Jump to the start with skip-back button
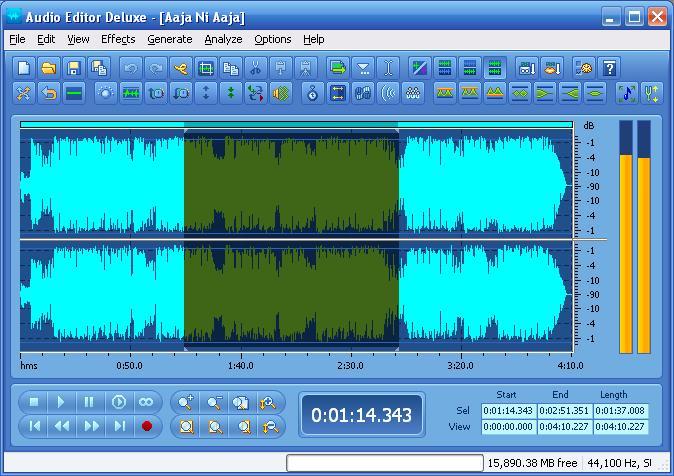This screenshot has width=674, height=476. pyautogui.click(x=34, y=426)
